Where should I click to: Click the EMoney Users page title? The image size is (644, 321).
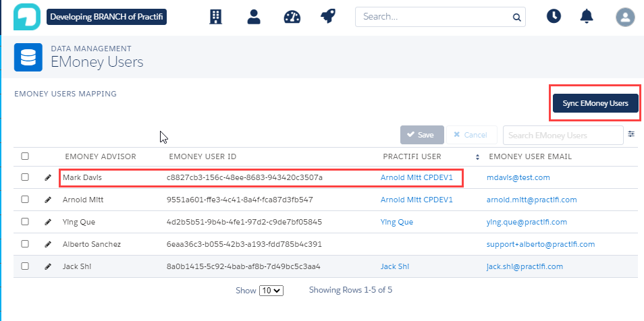[97, 62]
